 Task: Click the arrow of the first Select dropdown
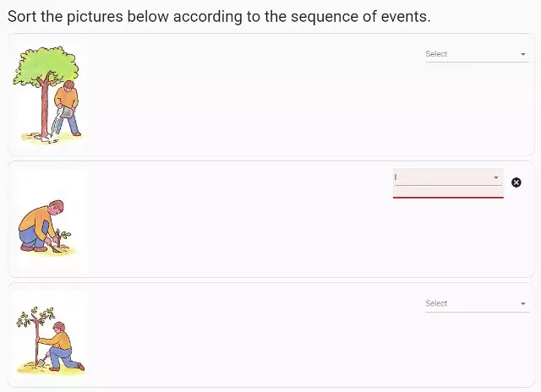[x=523, y=54]
